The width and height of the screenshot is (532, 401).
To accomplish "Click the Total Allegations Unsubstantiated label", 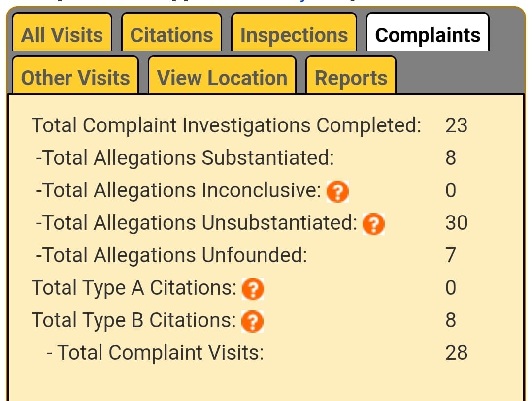I will (197, 223).
